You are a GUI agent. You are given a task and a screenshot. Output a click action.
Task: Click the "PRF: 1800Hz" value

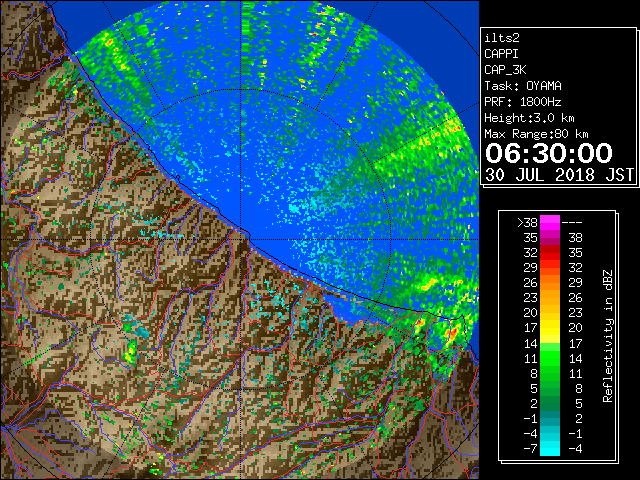tap(523, 102)
